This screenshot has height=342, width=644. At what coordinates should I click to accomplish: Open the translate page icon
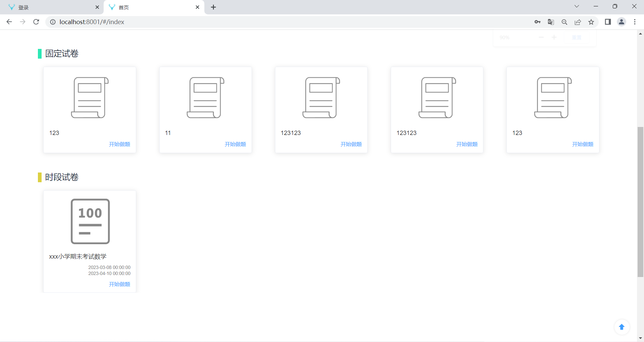[x=551, y=22]
